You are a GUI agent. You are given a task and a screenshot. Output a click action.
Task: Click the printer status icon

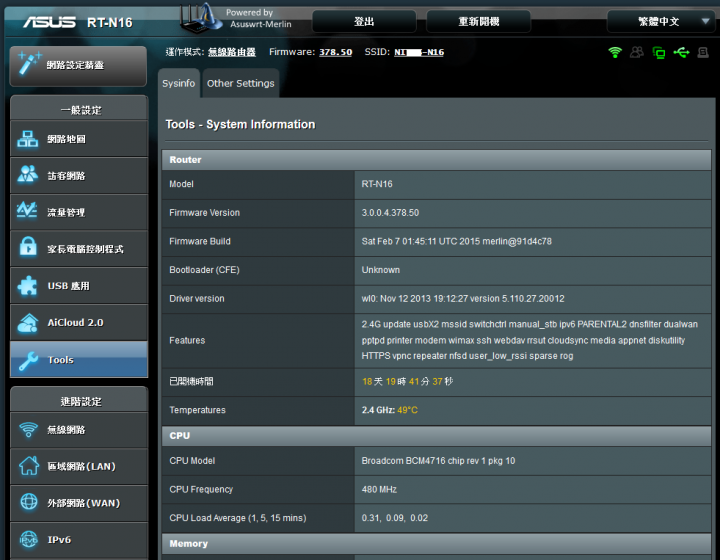click(703, 52)
